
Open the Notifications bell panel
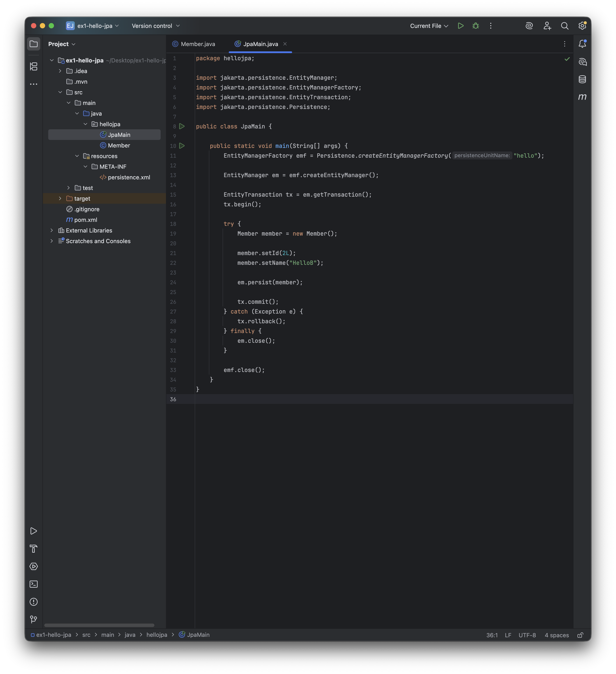(x=582, y=44)
